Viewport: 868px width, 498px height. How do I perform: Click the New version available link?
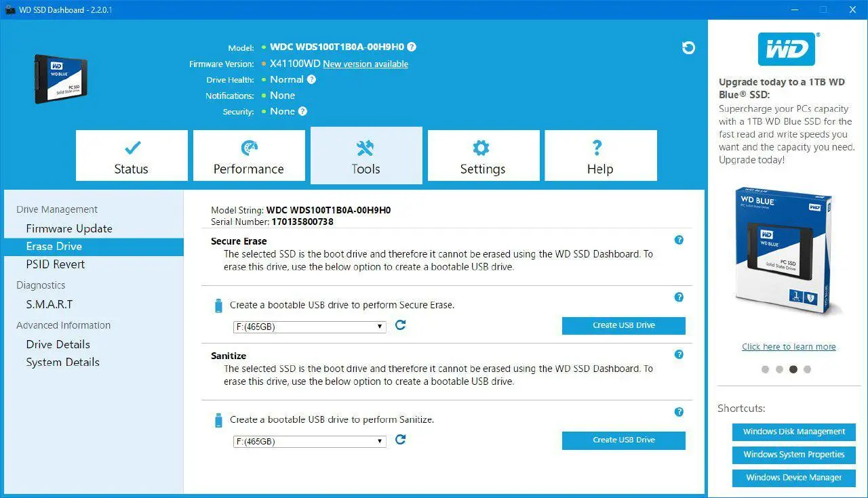pyautogui.click(x=366, y=64)
